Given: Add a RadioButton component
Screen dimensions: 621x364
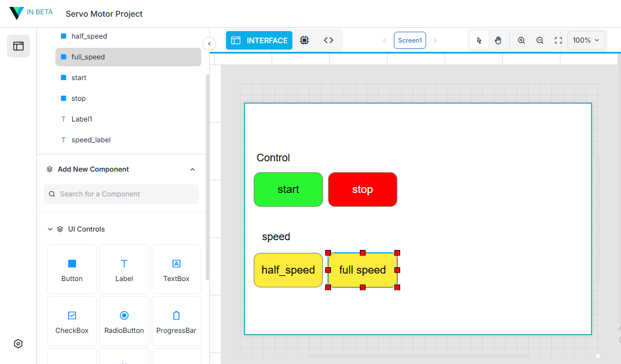Looking at the screenshot, I should pos(124,321).
